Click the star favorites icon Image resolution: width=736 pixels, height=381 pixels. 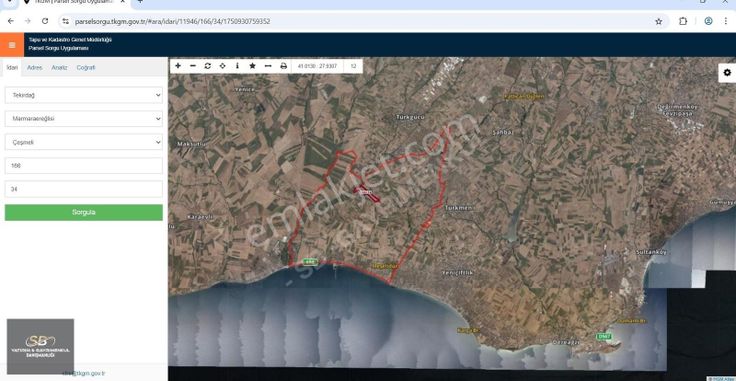pyautogui.click(x=253, y=66)
